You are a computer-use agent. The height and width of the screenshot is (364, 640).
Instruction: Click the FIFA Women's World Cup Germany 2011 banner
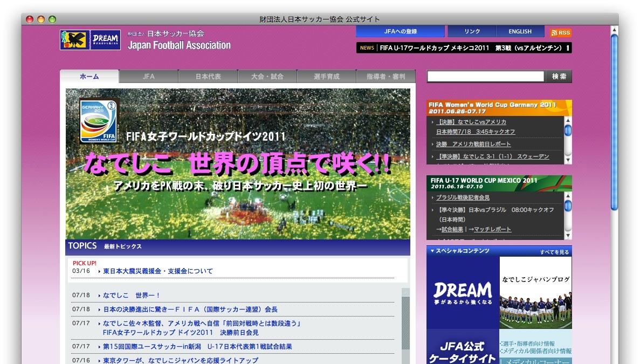tap(499, 108)
